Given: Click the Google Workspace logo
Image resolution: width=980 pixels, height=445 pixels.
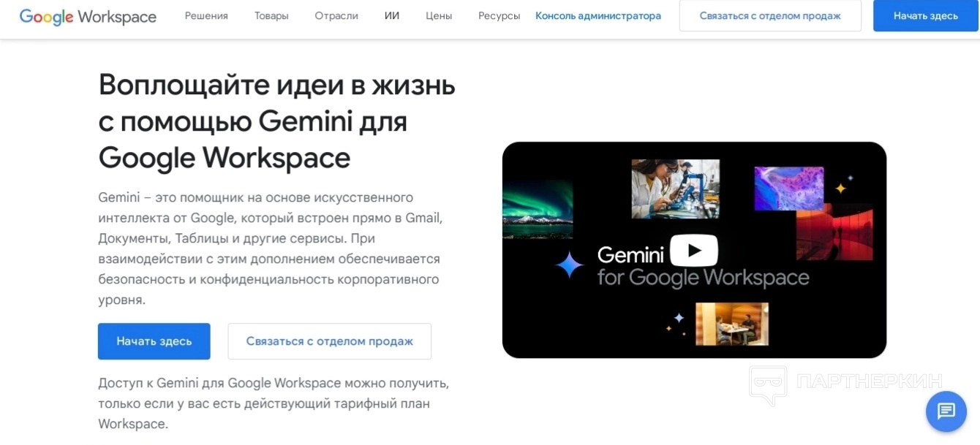Looking at the screenshot, I should (88, 16).
